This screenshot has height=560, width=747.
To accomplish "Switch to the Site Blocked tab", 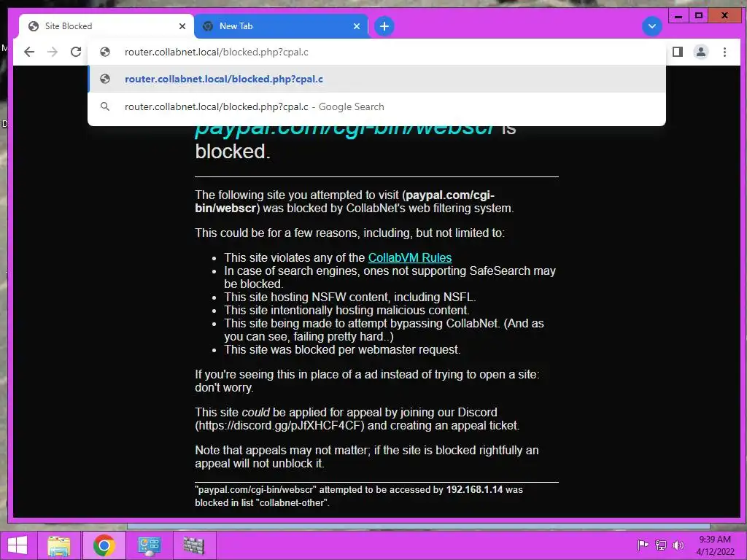I will (106, 26).
